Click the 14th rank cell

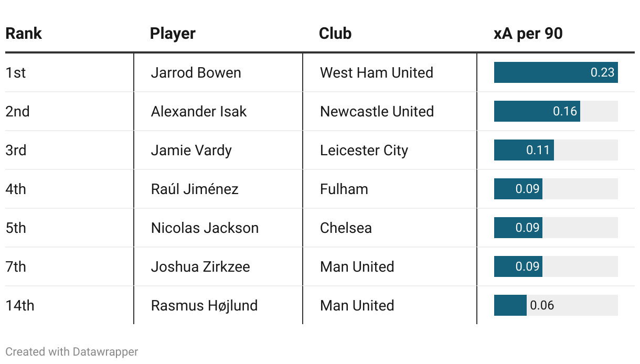click(x=69, y=305)
